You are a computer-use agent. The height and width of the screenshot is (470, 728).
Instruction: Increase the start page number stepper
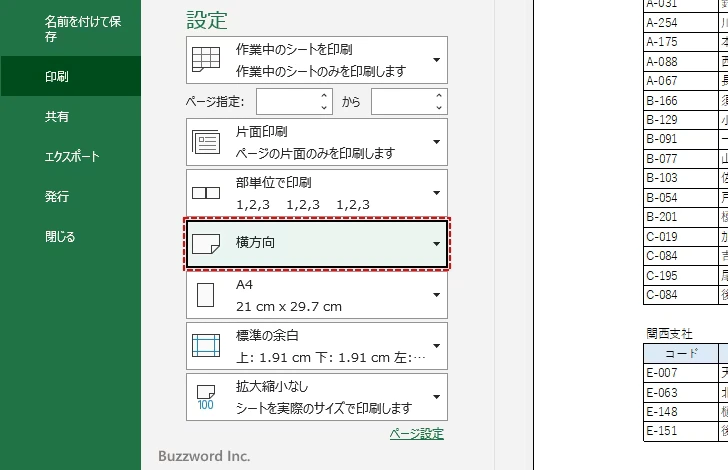(324, 95)
